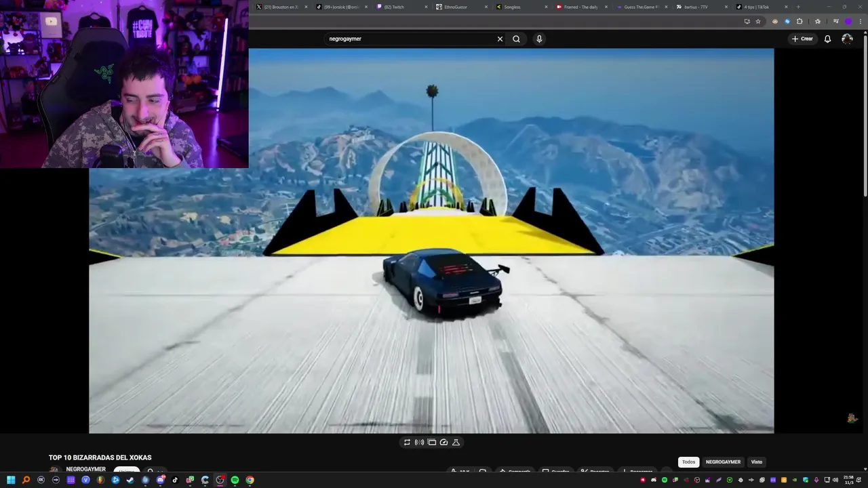Click the screenshot/frame icon below video
Viewport: 868px width, 488px height.
(431, 442)
